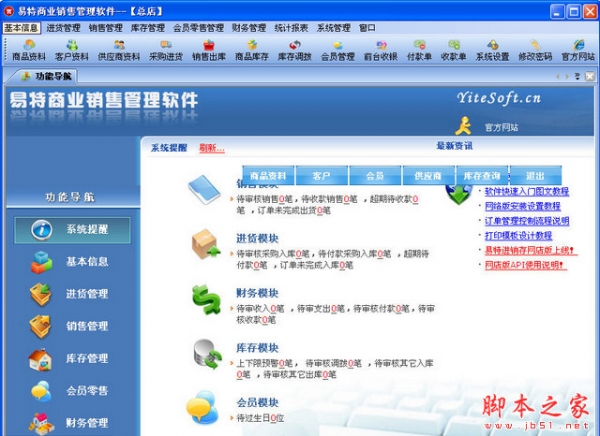Close the 功能导航 tab with X button
This screenshot has width=600, height=436.
pos(590,77)
